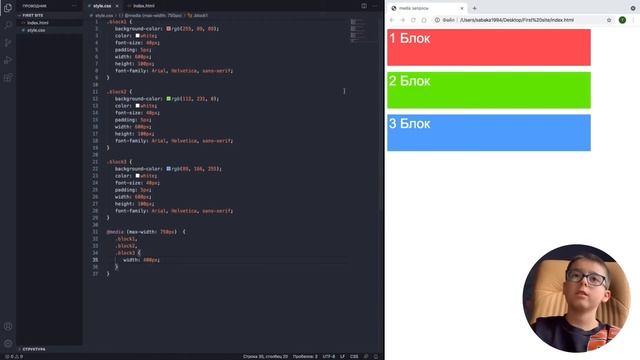Click the .block3 breadcrumb segment

[x=198, y=16]
